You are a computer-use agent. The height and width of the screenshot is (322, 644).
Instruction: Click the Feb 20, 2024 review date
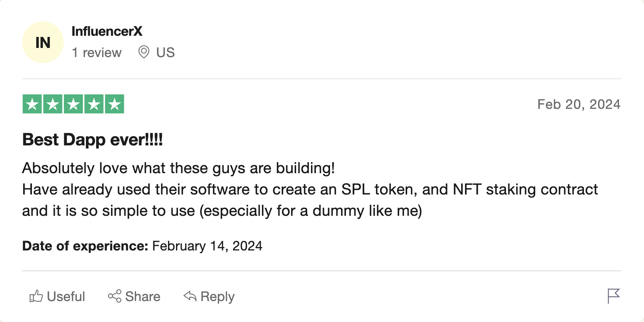579,104
